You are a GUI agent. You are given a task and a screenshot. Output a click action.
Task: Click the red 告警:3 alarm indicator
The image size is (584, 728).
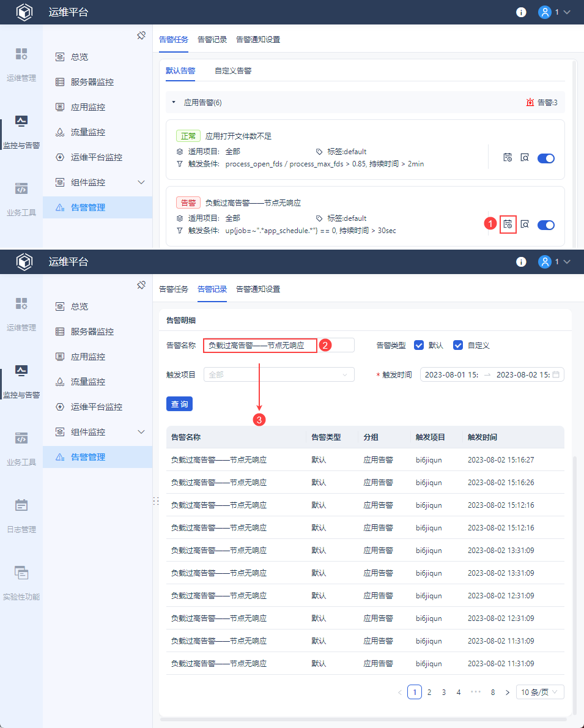(542, 102)
